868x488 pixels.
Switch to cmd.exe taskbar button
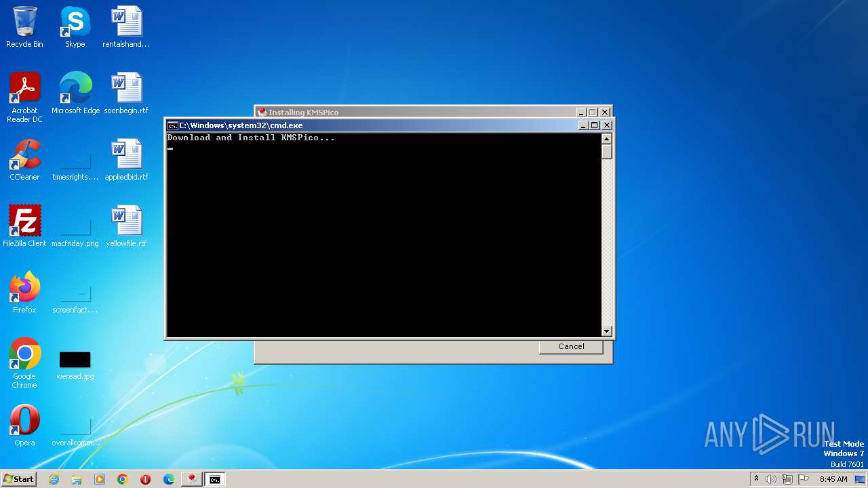pos(215,479)
